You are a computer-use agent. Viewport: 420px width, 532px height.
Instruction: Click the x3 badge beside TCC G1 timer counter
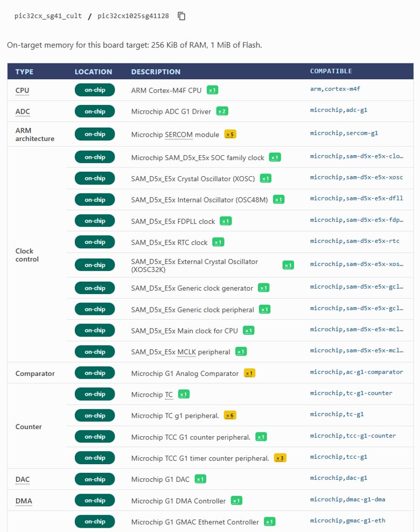(x=280, y=458)
